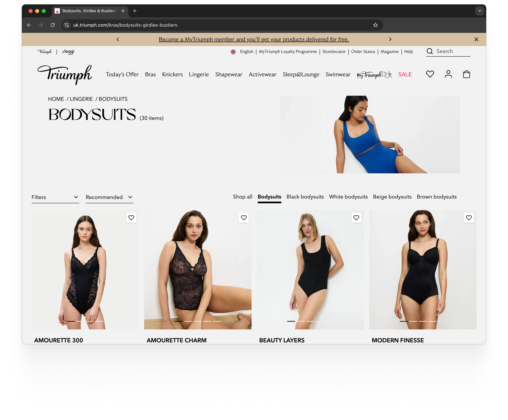The height and width of the screenshot is (420, 508).
Task: Open the Amourette Charm product image
Action: coord(198,270)
